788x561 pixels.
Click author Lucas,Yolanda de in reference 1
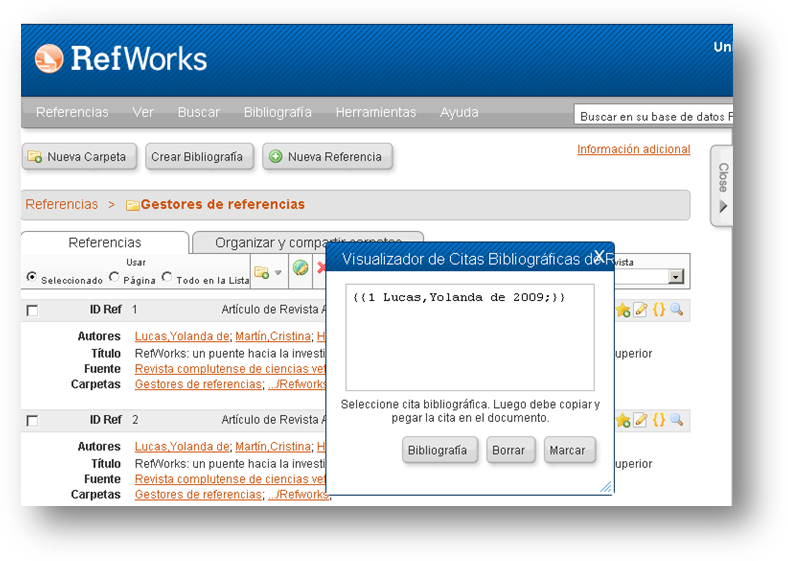click(182, 336)
